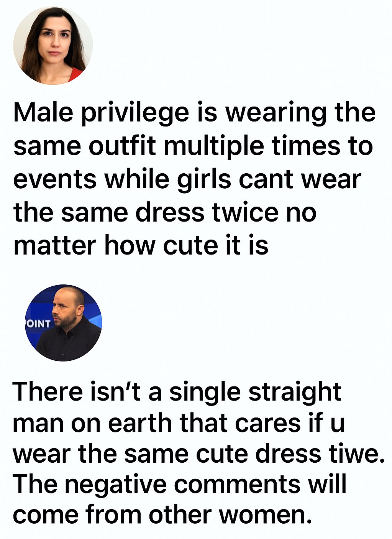This screenshot has width=392, height=539.
Task: Click the line 'come from other women.'
Action: 162,514
